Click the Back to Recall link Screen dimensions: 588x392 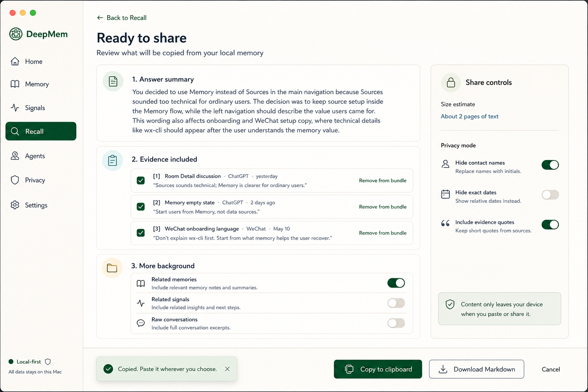122,18
